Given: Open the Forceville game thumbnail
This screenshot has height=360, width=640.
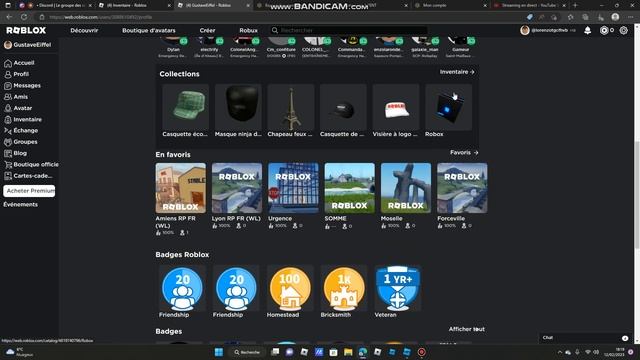Looking at the screenshot, I should click(x=462, y=188).
